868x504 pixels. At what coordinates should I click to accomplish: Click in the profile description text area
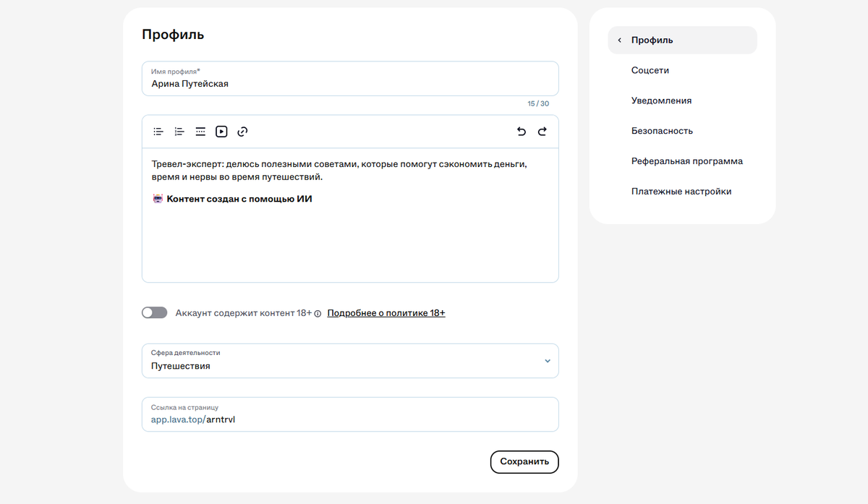pyautogui.click(x=350, y=215)
